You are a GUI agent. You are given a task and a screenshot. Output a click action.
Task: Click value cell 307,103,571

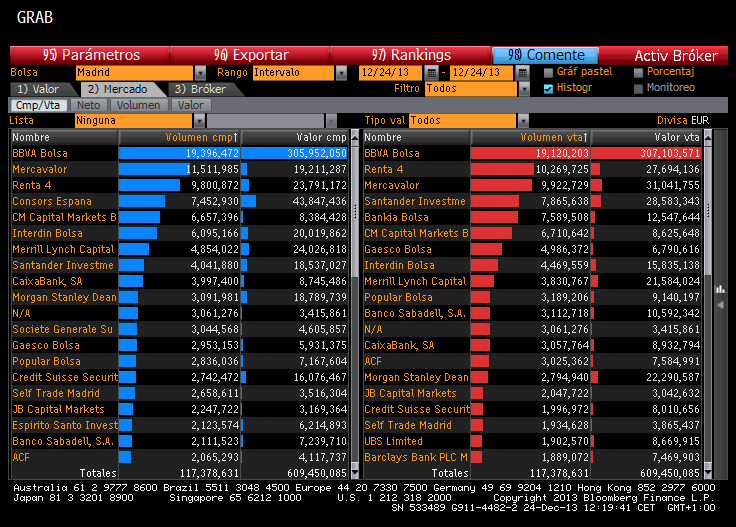click(x=646, y=153)
